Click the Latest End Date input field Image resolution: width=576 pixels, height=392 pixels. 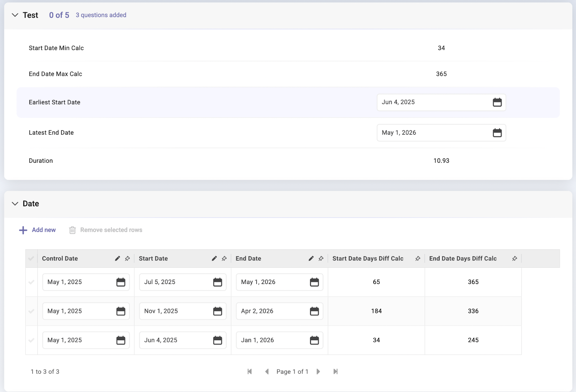(441, 132)
